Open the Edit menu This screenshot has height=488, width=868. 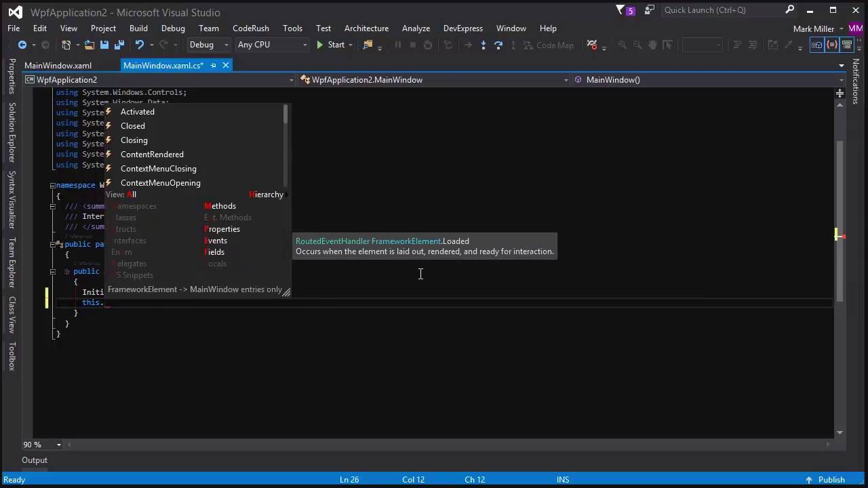[40, 28]
